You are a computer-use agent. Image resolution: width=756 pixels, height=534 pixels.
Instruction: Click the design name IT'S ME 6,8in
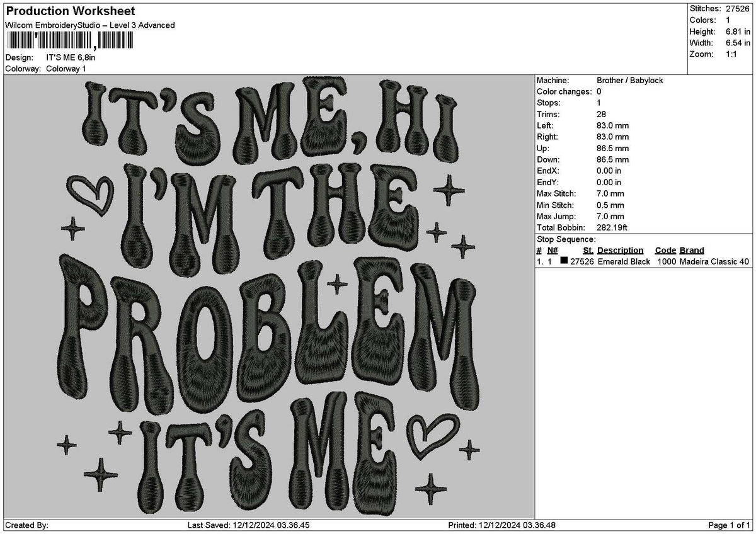pyautogui.click(x=71, y=57)
